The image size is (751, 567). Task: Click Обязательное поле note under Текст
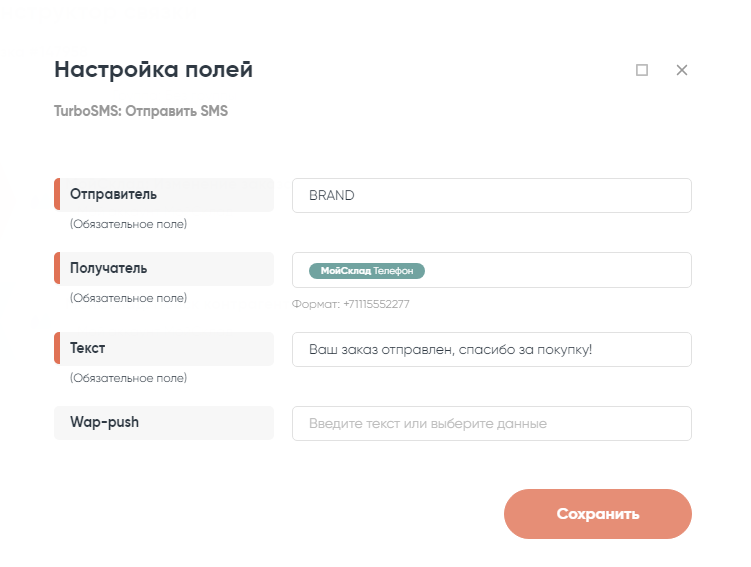pyautogui.click(x=128, y=378)
